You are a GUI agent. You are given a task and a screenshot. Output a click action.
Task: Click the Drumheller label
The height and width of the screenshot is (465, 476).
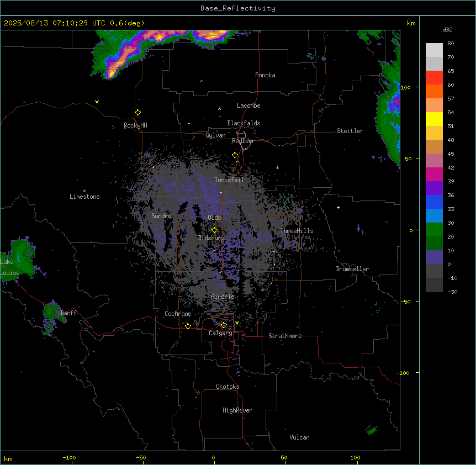[352, 269]
